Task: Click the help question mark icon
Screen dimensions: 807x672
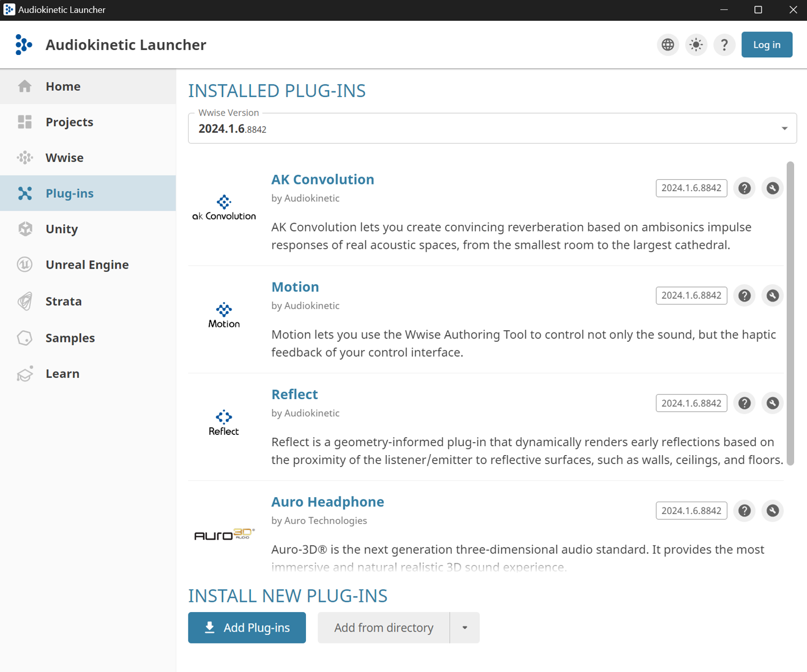Action: [724, 44]
